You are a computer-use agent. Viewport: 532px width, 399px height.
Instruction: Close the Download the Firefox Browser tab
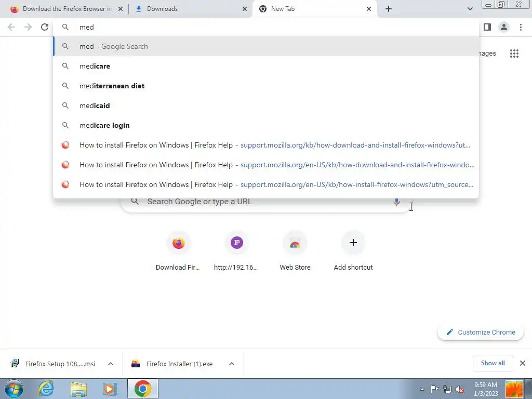[121, 9]
